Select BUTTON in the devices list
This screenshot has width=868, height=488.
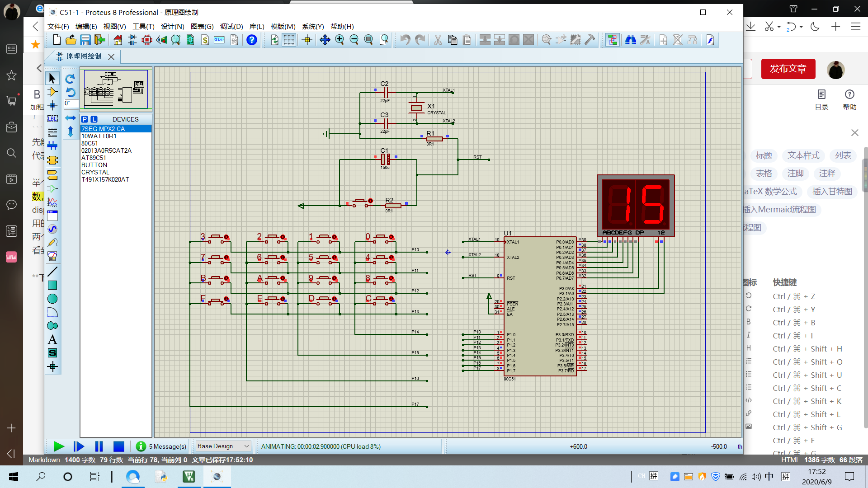pyautogui.click(x=94, y=165)
